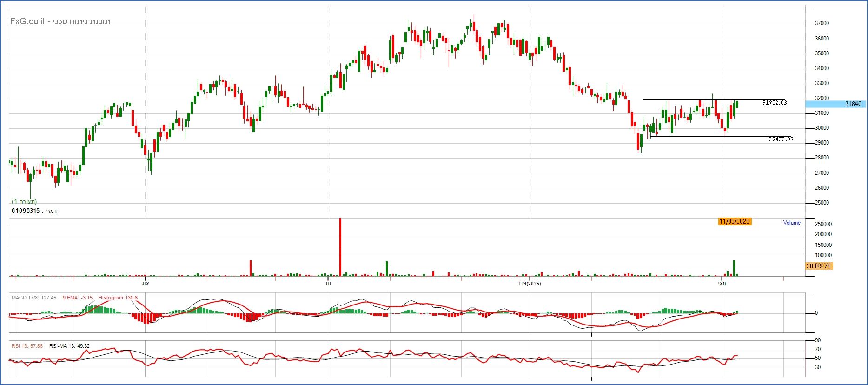Click the RSI 13 indicator label
Viewport: 868px width, 385px height.
pos(27,346)
